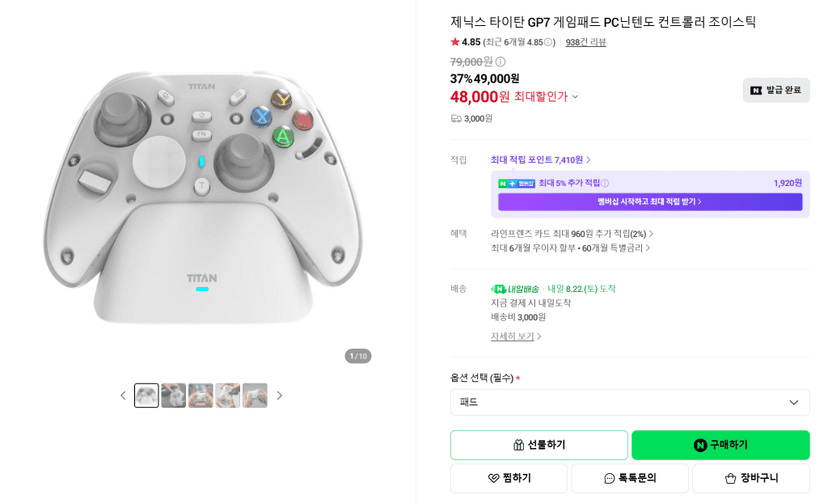Screen dimensions: 828x504
Task: Open 톡톡문의 chat inquiry
Action: click(x=630, y=478)
